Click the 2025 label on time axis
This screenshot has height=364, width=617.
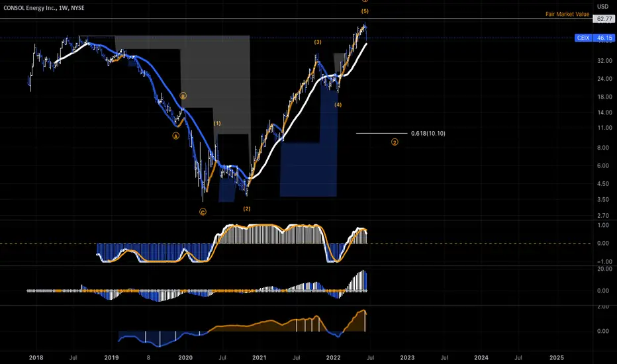click(556, 357)
